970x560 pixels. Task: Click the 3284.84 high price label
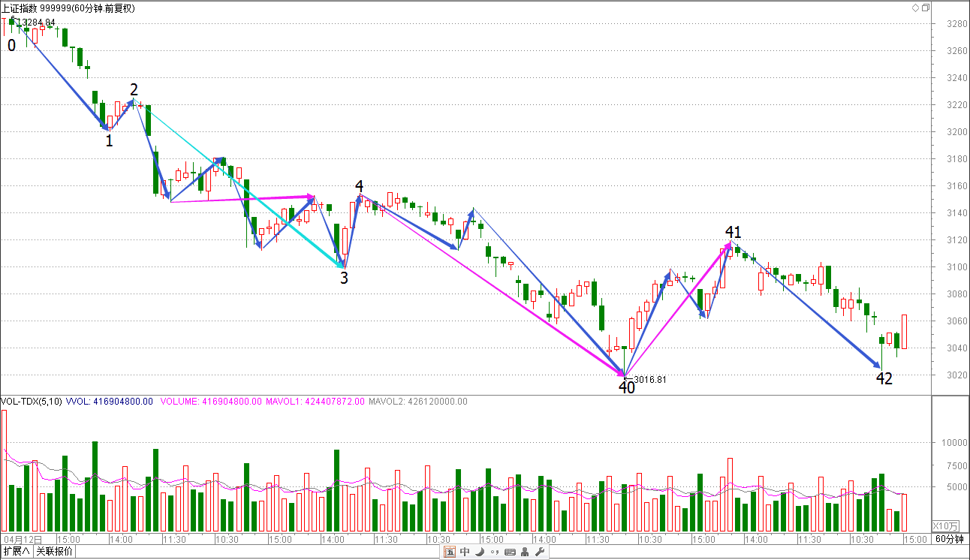(x=38, y=23)
